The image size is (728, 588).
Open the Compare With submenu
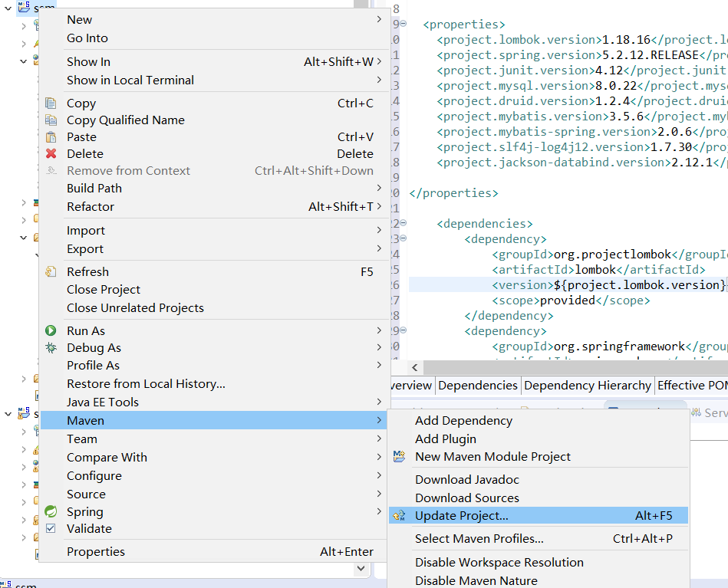pyautogui.click(x=213, y=457)
